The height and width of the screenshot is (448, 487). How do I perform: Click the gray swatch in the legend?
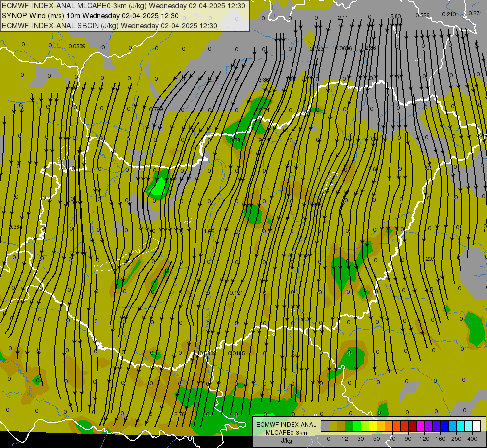click(x=325, y=426)
